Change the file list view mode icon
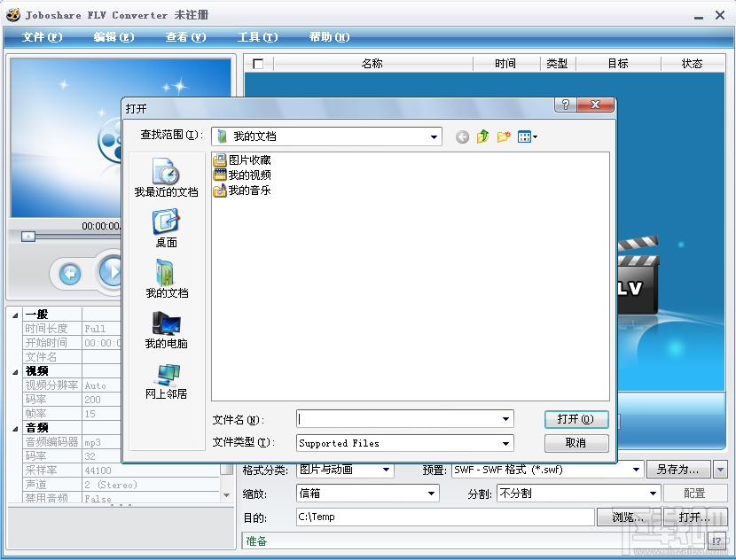This screenshot has height=560, width=736. [x=525, y=136]
